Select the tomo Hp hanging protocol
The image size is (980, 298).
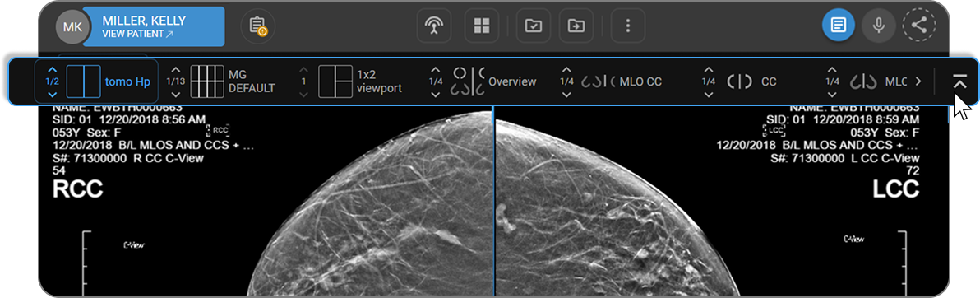(x=109, y=82)
